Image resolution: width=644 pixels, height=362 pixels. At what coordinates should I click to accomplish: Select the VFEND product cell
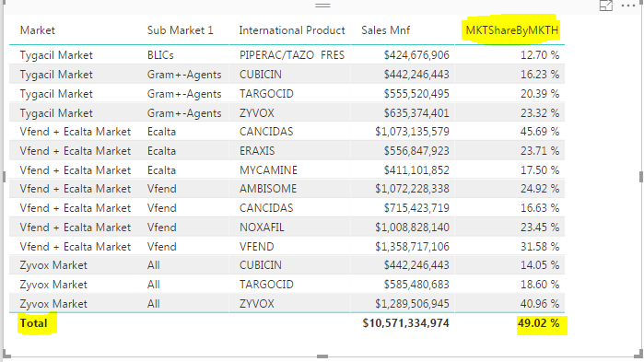[x=257, y=247]
